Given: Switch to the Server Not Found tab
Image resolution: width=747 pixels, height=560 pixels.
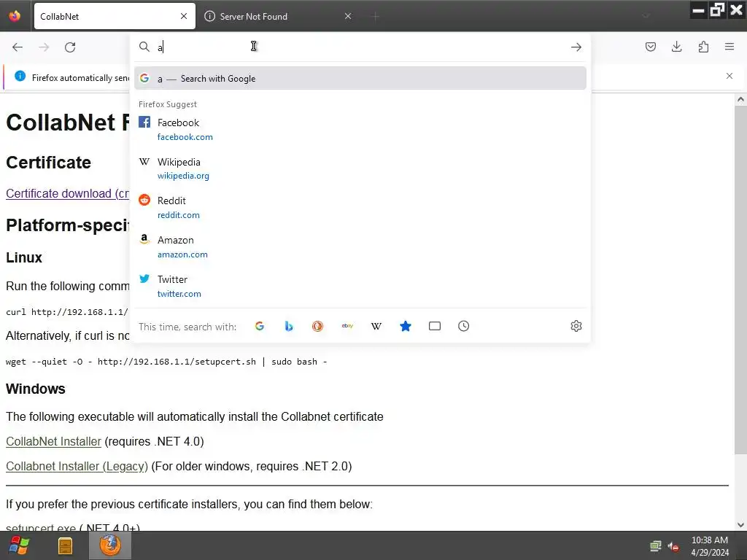Looking at the screenshot, I should [279, 16].
